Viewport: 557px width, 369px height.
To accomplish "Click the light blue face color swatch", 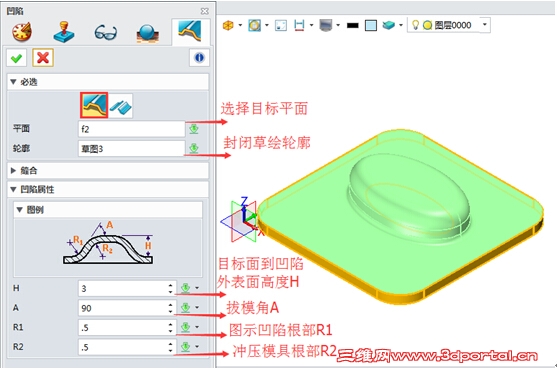I will [371, 26].
